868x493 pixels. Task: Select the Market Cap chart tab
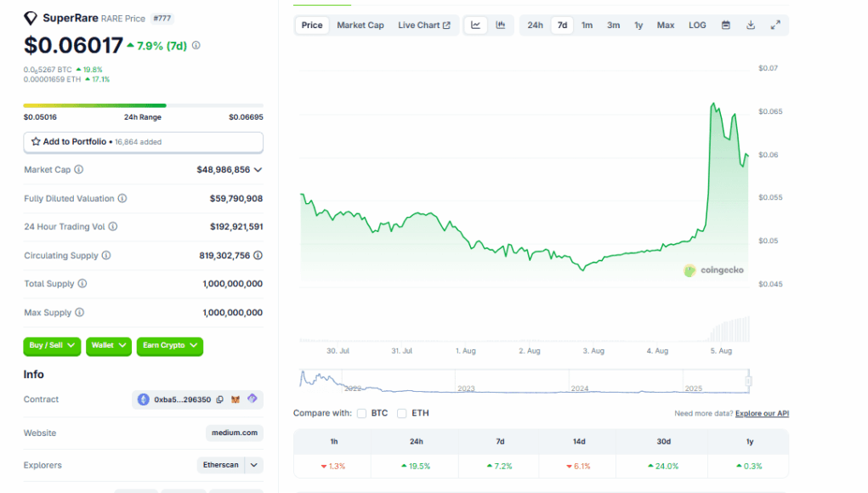click(360, 25)
